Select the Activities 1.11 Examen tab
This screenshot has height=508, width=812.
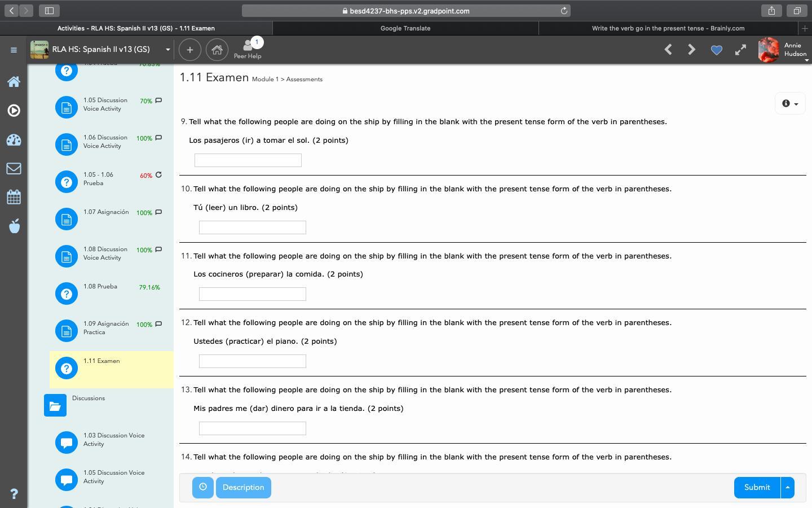tap(136, 28)
